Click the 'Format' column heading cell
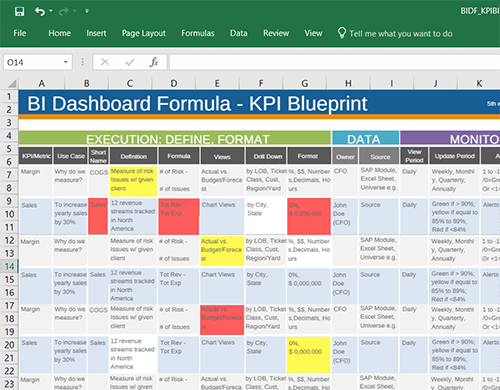The height and width of the screenshot is (390, 500). coord(309,156)
